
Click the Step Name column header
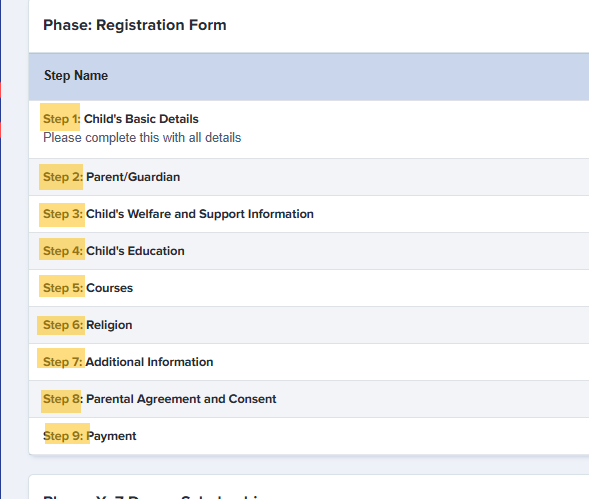click(76, 76)
